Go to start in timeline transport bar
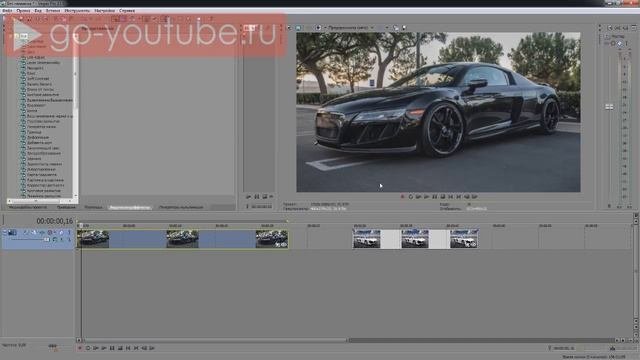 (x=128, y=348)
